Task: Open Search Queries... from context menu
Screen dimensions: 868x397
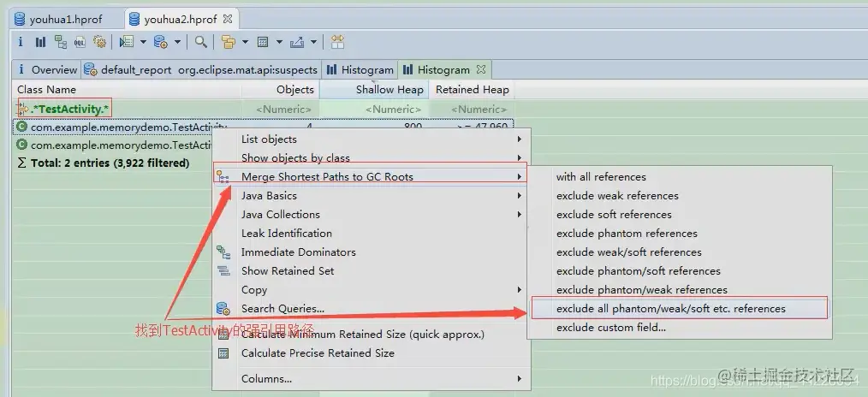Action: coord(372,309)
